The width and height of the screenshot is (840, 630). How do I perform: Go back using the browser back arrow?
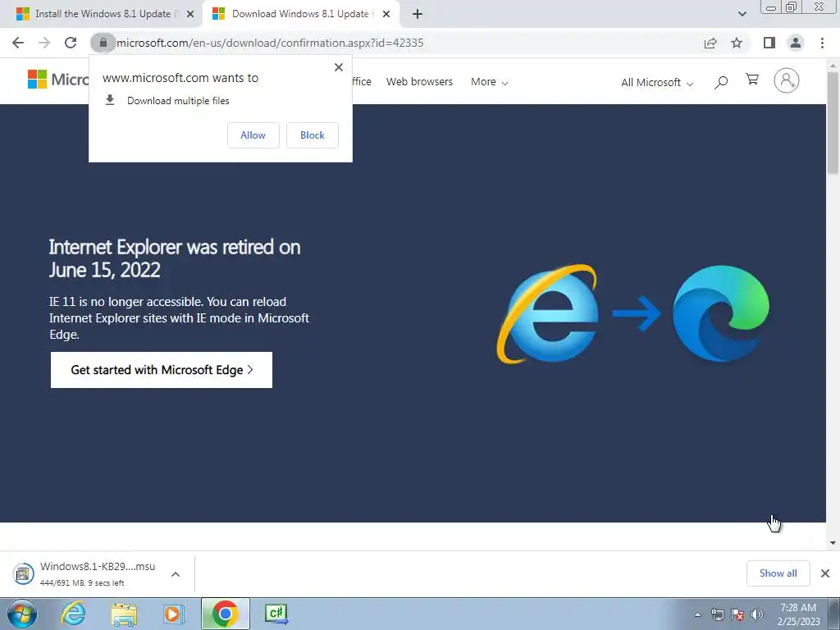point(18,43)
